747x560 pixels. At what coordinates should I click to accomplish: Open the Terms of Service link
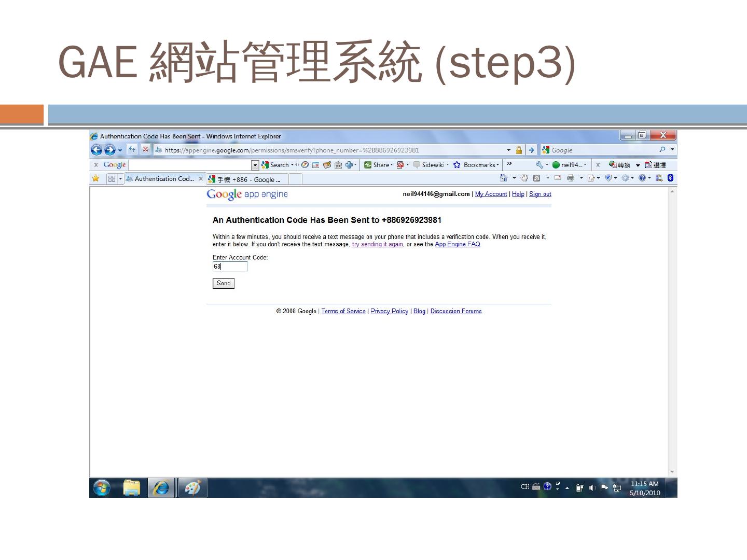pos(343,311)
